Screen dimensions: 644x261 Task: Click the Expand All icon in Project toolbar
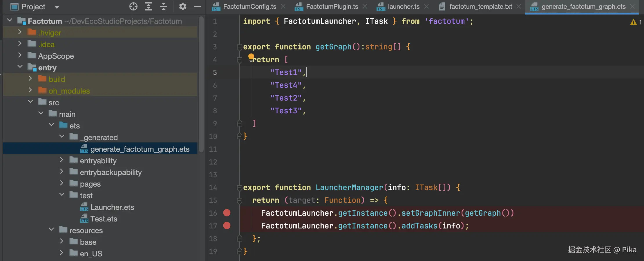(x=149, y=6)
